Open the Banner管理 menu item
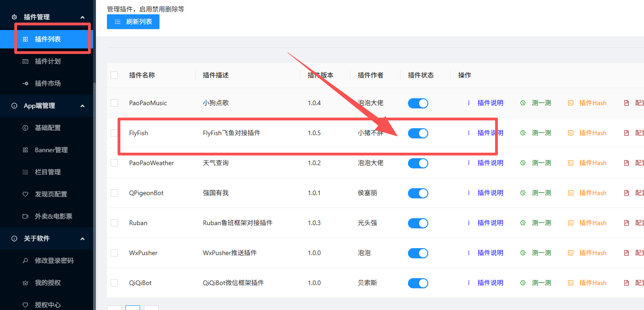Screen dimensions: 644x310 click(x=51, y=150)
